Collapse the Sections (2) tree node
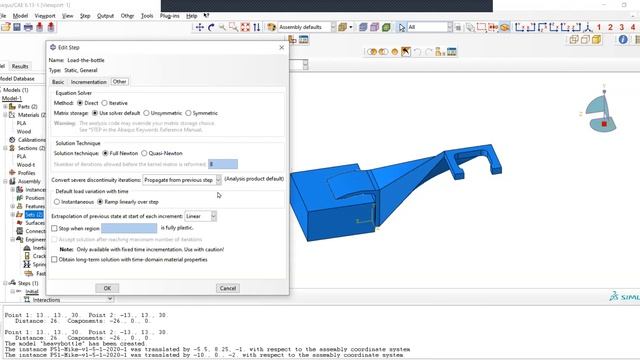 5,148
